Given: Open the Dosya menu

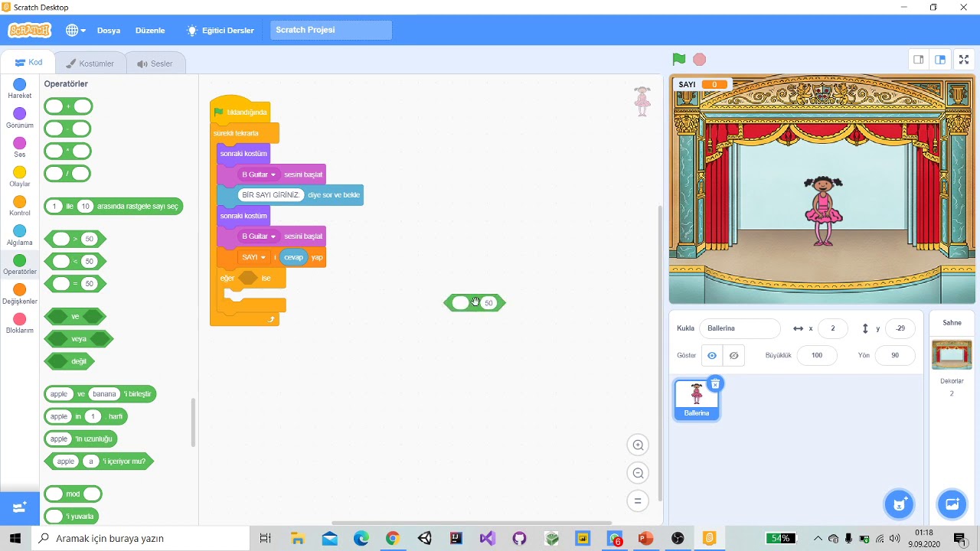Looking at the screenshot, I should point(109,31).
